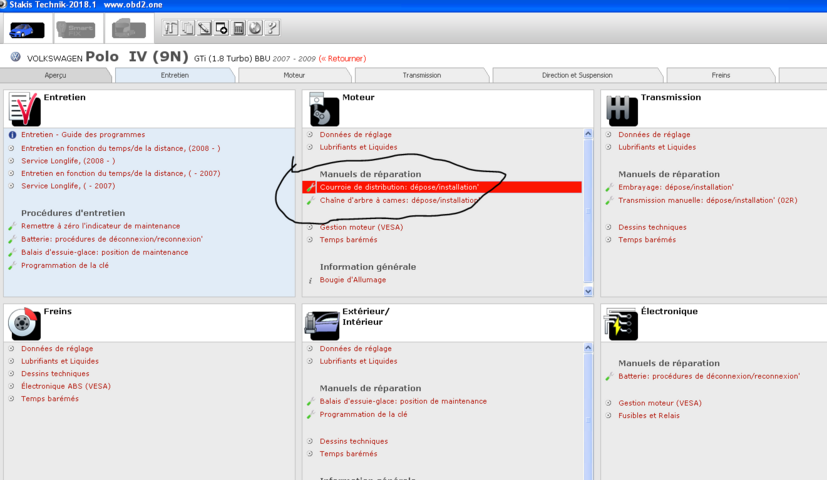827x480 pixels.
Task: Switch to the Entretien tab
Action: coord(175,75)
